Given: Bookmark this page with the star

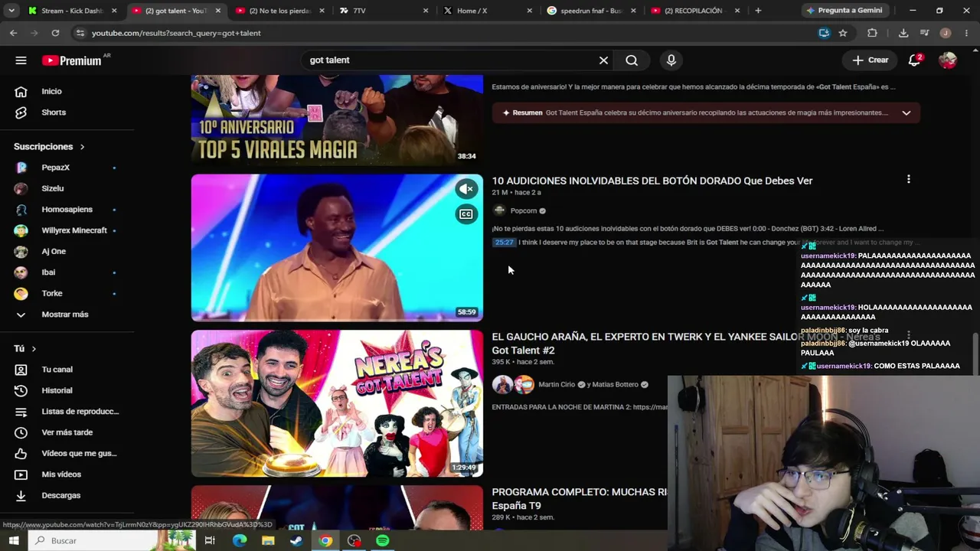Looking at the screenshot, I should [x=843, y=33].
